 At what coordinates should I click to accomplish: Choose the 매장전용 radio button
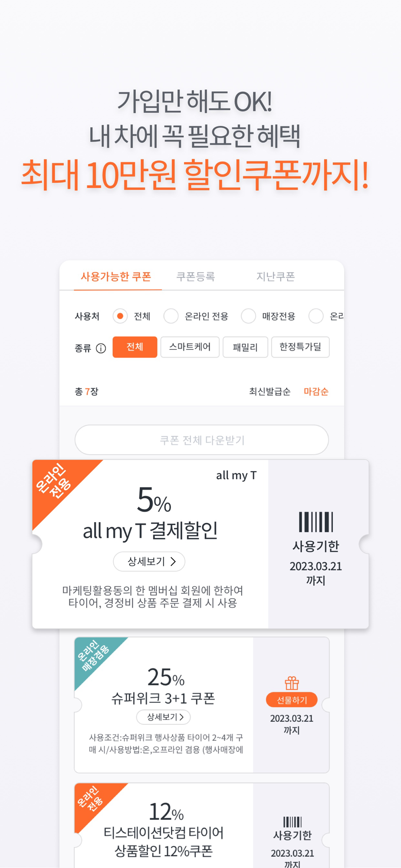click(248, 316)
